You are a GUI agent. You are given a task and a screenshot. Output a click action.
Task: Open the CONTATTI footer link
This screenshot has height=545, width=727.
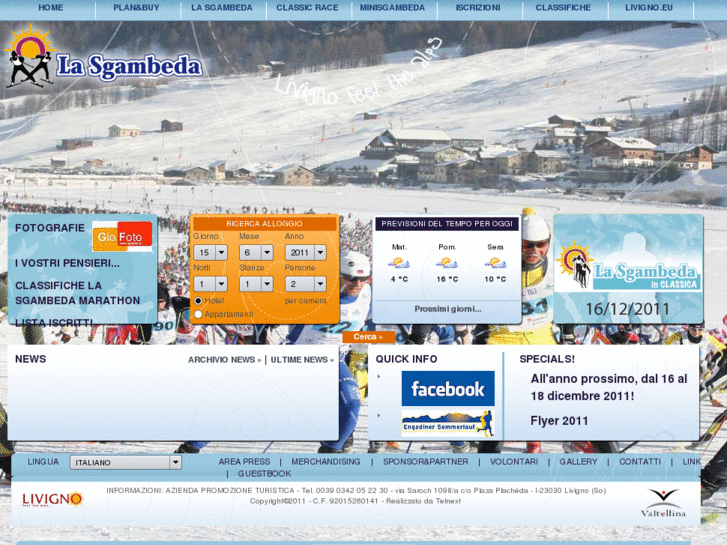640,462
